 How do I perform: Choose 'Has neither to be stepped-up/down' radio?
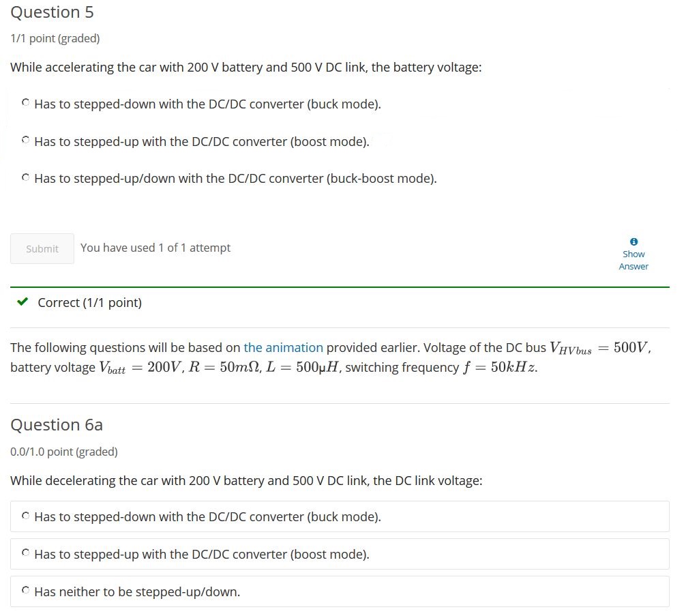pos(25,591)
